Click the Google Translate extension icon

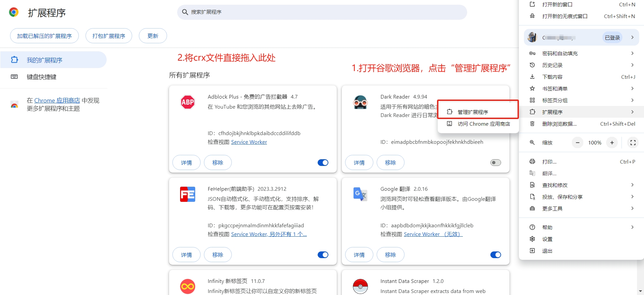360,194
